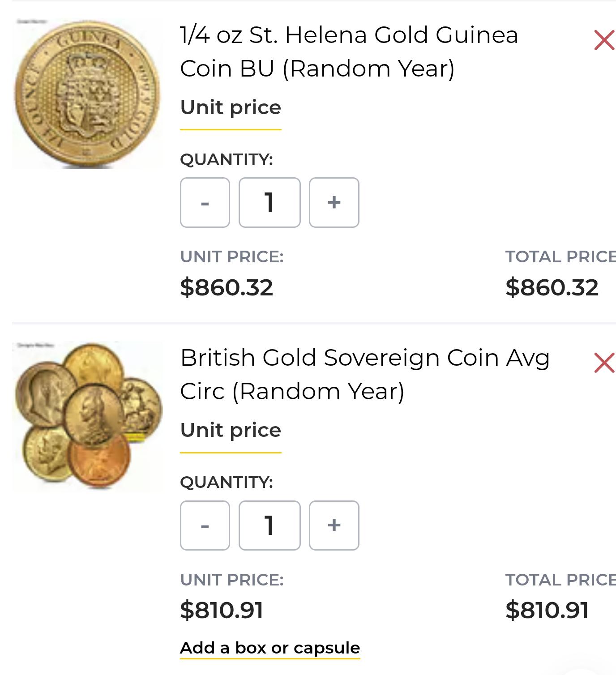
Task: Remove British Gold Sovereign coin from cart
Action: [603, 363]
